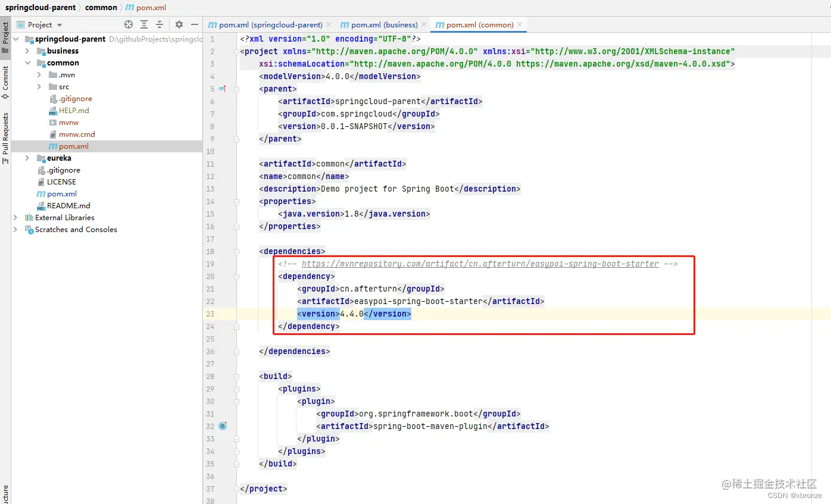The width and height of the screenshot is (831, 504).
Task: Click spring-boot-maven-plugin artifactId text
Action: [x=430, y=426]
